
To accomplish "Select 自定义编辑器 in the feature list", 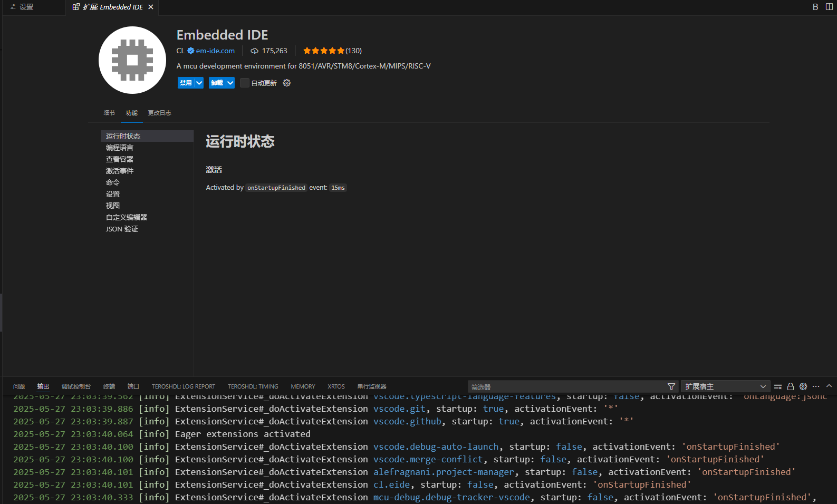I will point(147,217).
